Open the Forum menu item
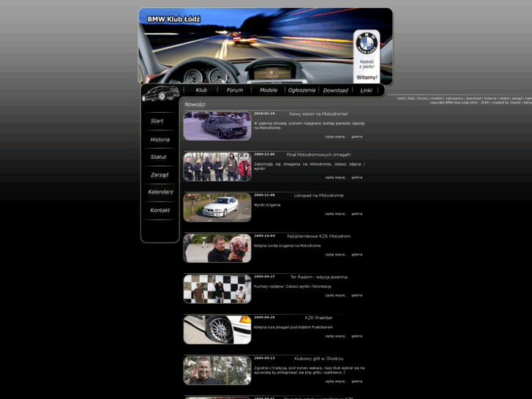The image size is (532, 399). click(235, 90)
